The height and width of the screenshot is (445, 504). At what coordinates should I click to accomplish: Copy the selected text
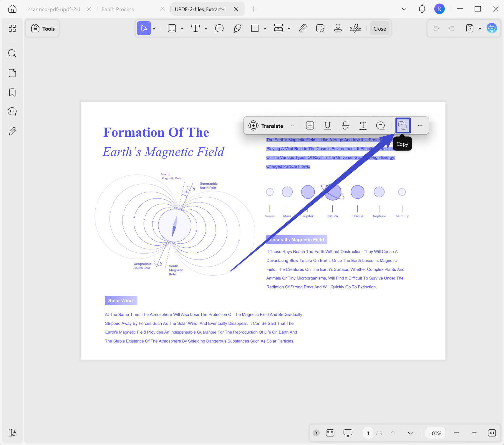[x=402, y=126]
